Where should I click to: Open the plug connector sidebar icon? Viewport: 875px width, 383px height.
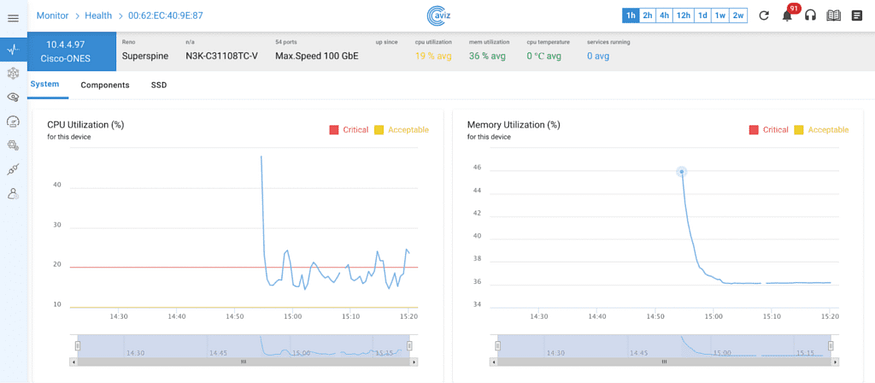[13, 170]
